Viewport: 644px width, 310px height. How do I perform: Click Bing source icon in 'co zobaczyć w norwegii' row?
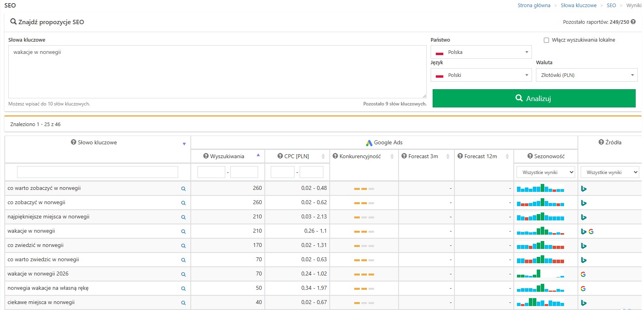click(x=583, y=203)
